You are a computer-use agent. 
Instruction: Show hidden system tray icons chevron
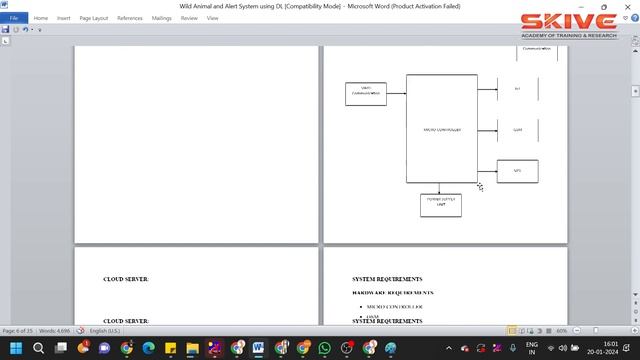(449, 348)
